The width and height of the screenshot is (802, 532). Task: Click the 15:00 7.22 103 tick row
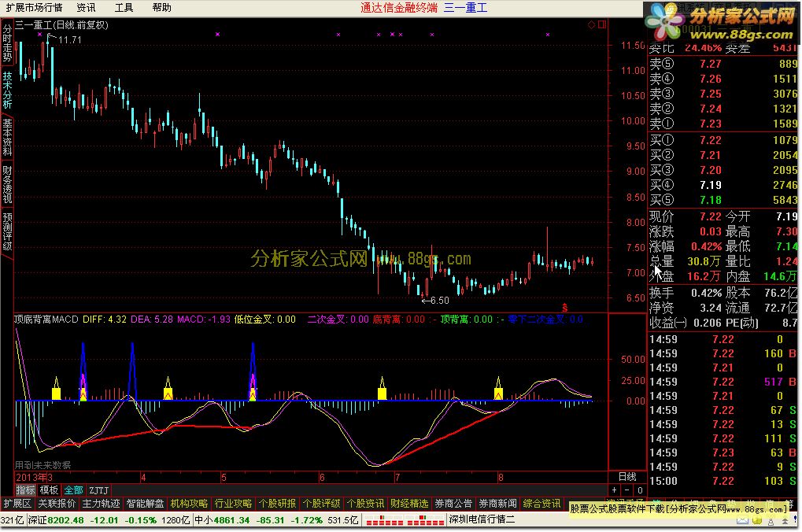(x=723, y=481)
